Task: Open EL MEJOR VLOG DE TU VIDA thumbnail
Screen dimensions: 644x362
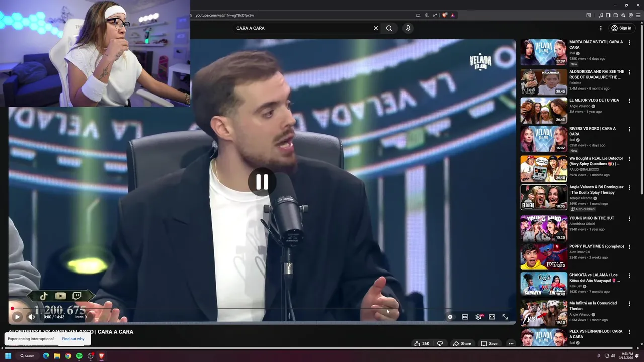Action: [x=543, y=111]
